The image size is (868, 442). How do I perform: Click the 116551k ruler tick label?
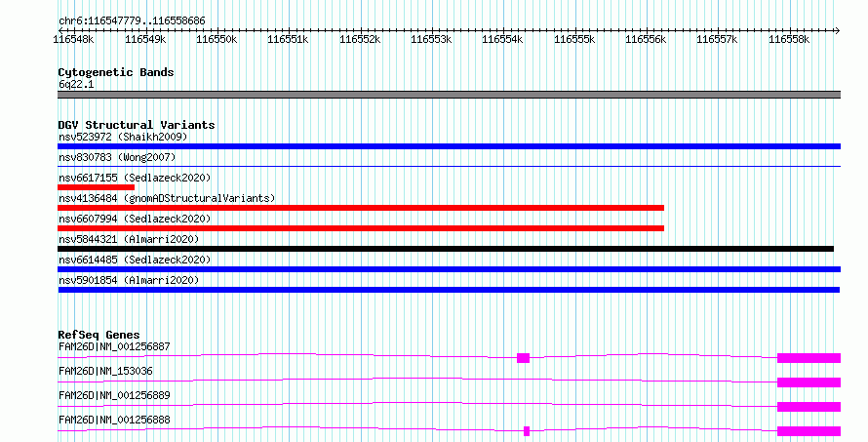pyautogui.click(x=288, y=39)
